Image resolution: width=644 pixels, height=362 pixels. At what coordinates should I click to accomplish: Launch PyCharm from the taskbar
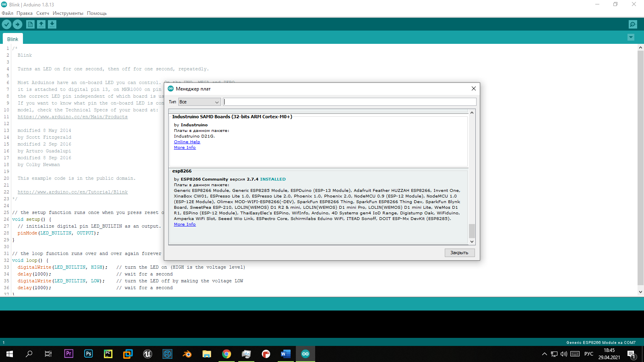click(x=108, y=354)
